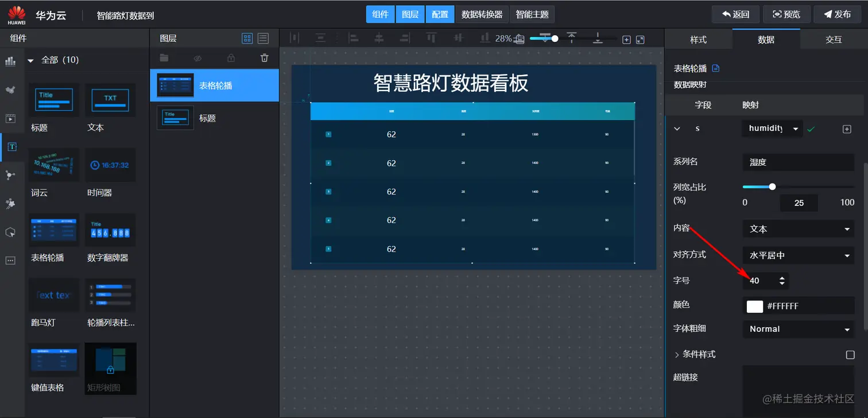The width and height of the screenshot is (868, 418).
Task: Open the document icon beside 表格轮播 title
Action: (x=715, y=68)
